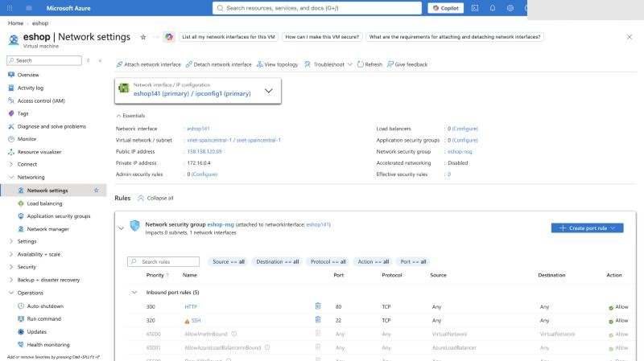Screen dimensions: 644x361
Task: Open Tags in the sidebar
Action: tap(23, 113)
